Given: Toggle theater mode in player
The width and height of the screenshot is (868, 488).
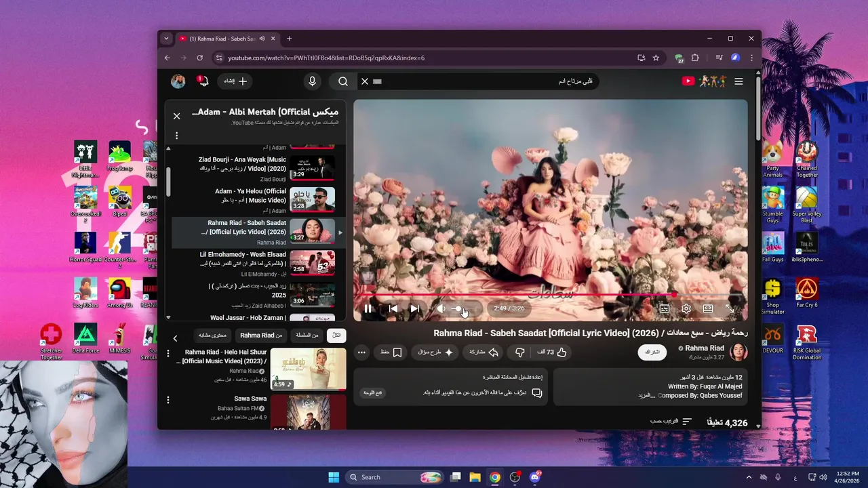Looking at the screenshot, I should point(708,308).
